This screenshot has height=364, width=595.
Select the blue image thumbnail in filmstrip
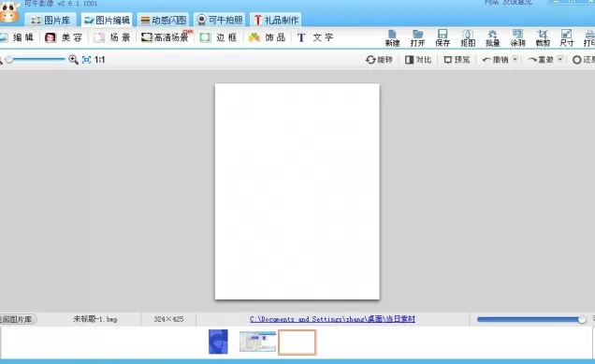tap(218, 342)
